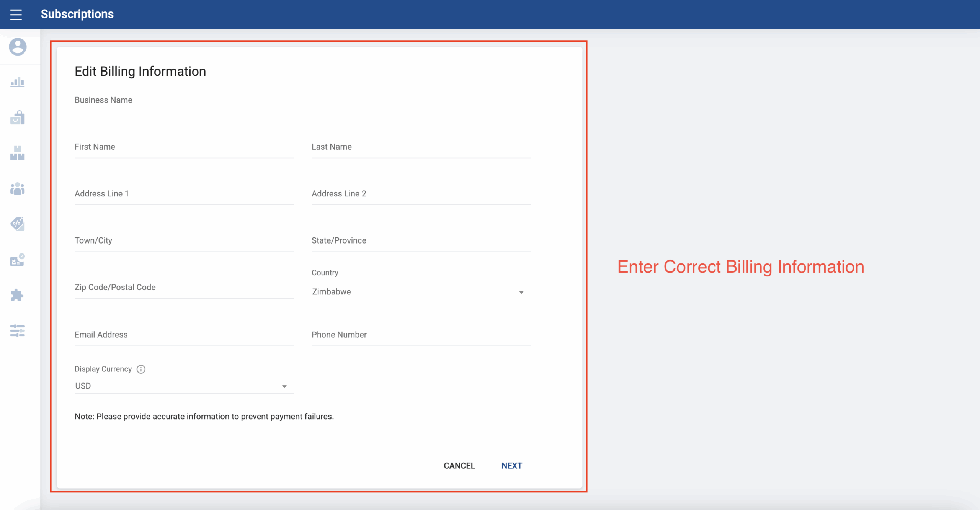
Task: Click the CANCEL button
Action: (459, 465)
